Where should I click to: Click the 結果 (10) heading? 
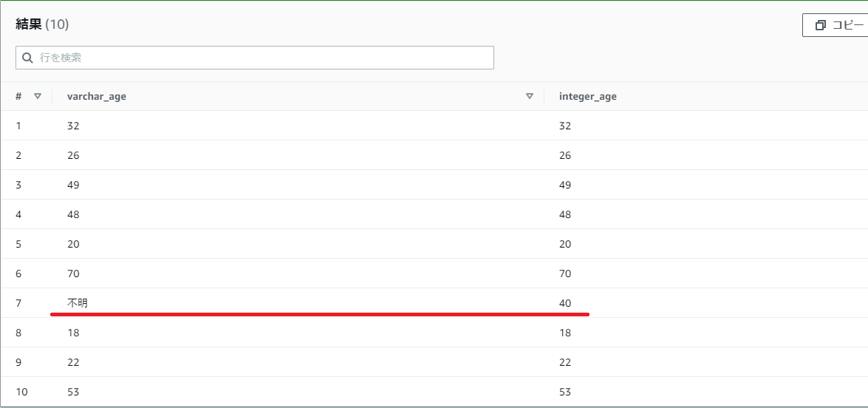[42, 24]
